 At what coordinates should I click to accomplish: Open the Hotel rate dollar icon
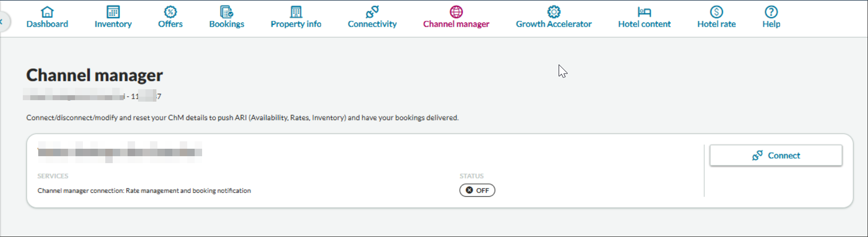pos(716,11)
